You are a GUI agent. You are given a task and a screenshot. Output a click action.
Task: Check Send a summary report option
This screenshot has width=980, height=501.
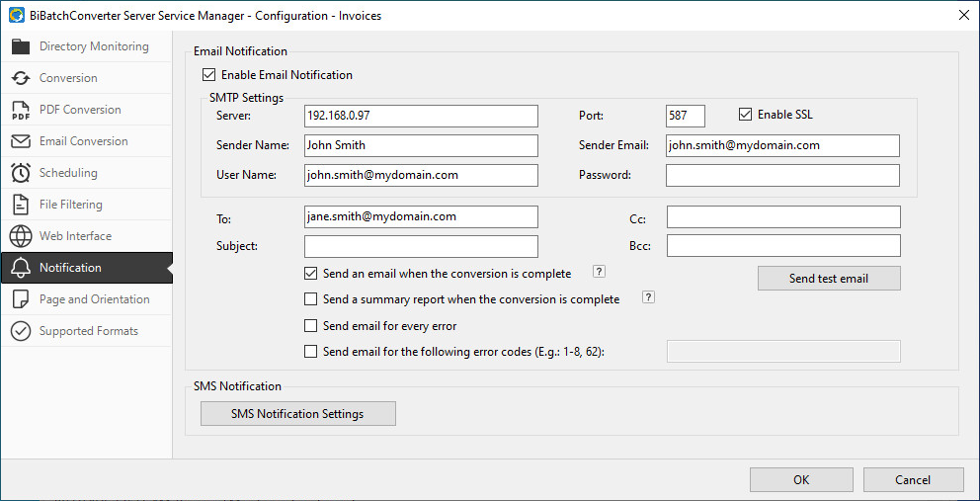311,299
